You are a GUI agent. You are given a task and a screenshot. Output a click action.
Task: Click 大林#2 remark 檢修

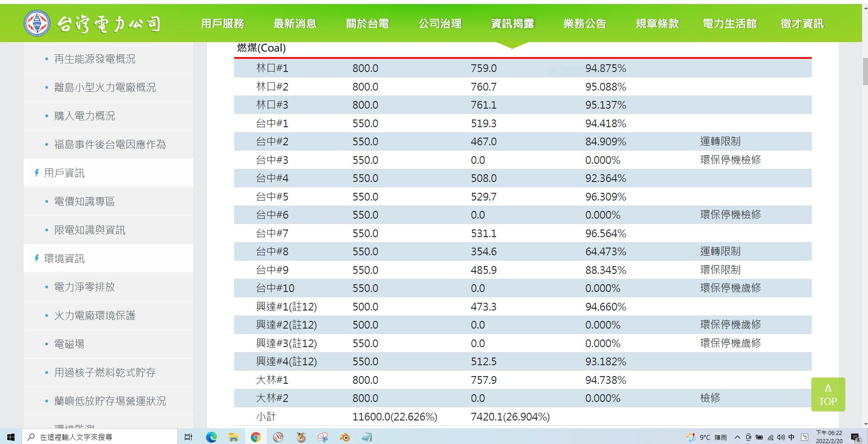point(710,398)
